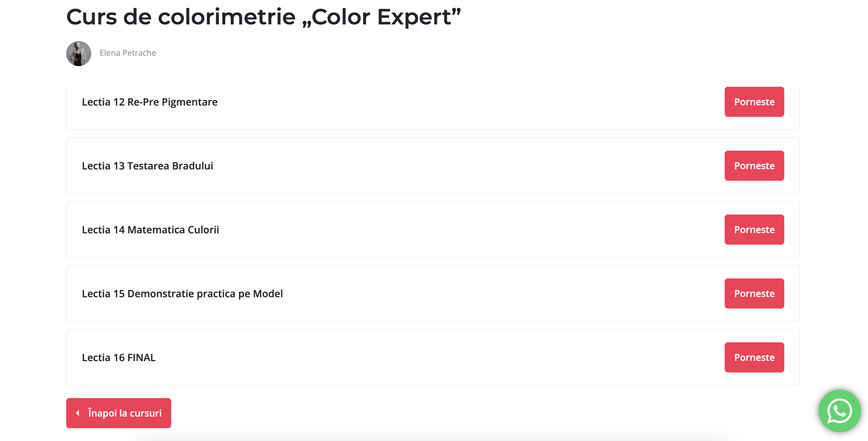Start Lectia 12 with its Porneste button
Screen dimensions: 868x441
tap(754, 102)
